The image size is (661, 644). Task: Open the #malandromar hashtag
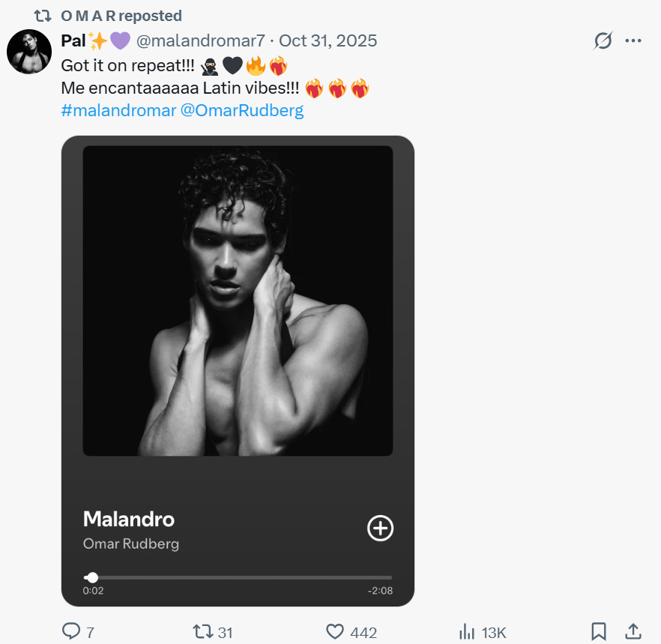click(118, 111)
